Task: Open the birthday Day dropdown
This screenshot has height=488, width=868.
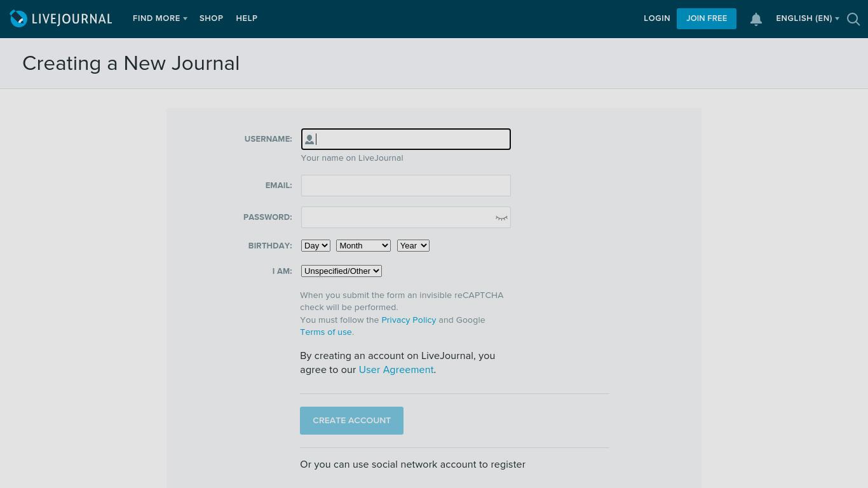Action: tap(316, 245)
